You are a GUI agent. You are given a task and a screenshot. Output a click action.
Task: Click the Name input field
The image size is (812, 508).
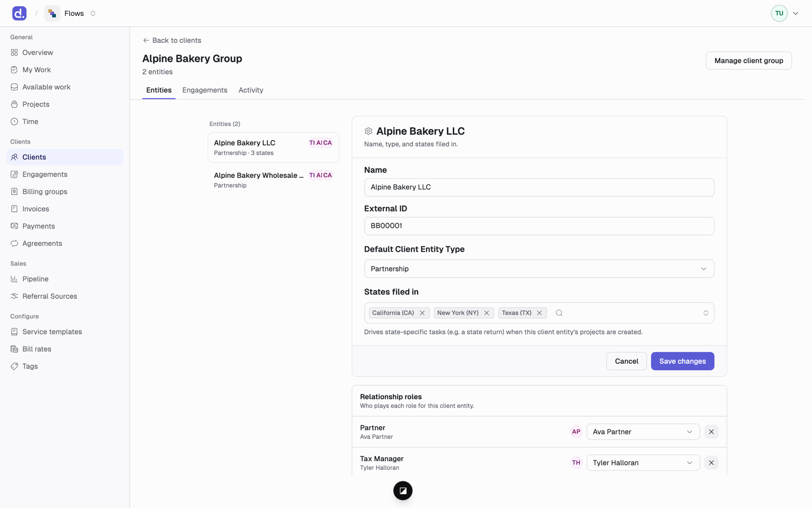click(539, 187)
